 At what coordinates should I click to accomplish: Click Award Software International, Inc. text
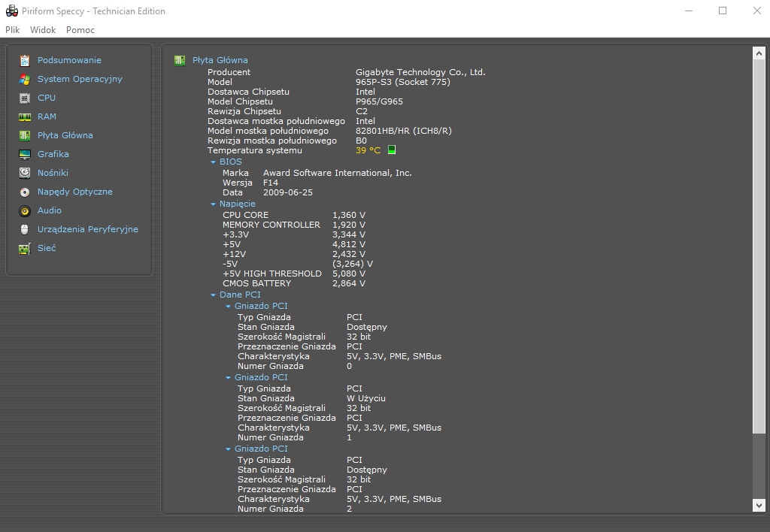pos(338,173)
